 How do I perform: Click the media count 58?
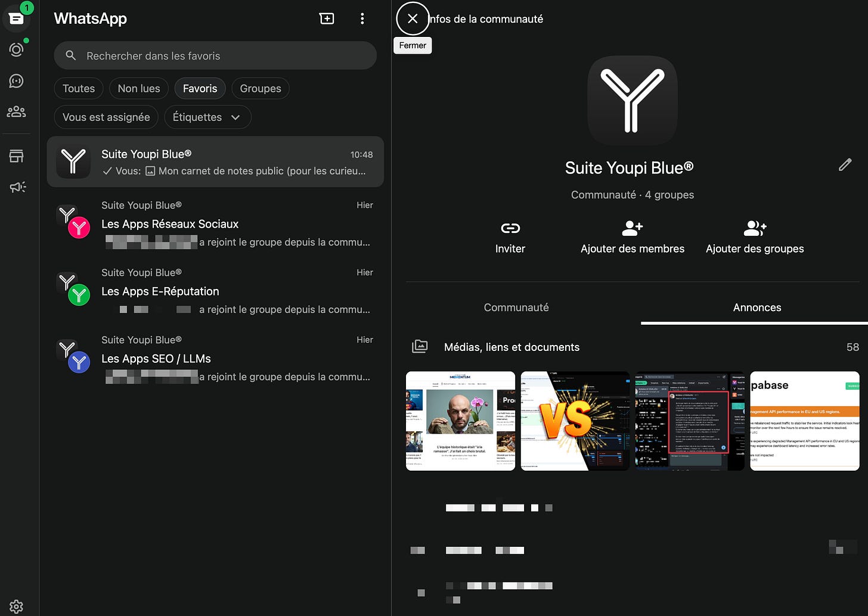tap(852, 347)
